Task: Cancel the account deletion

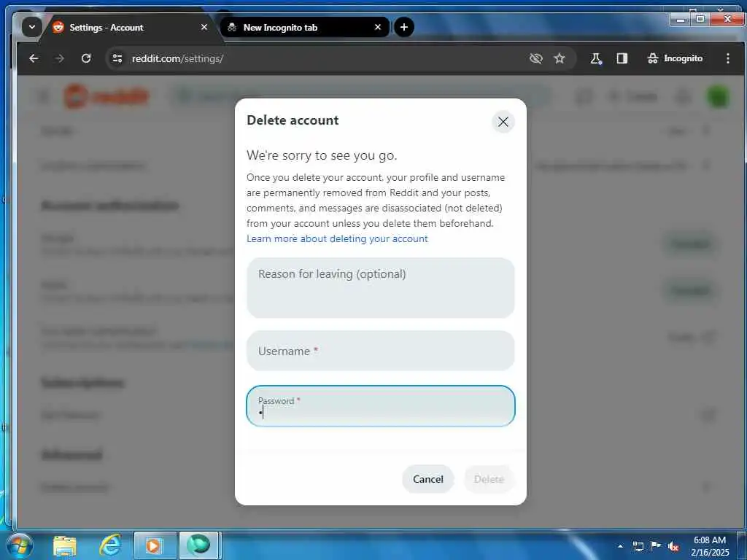Action: 427,479
